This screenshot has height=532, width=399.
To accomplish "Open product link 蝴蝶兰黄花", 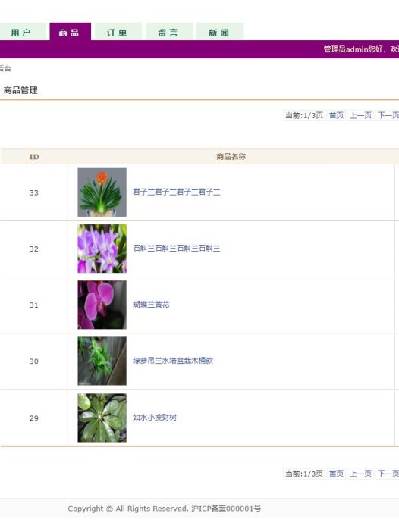I will pyautogui.click(x=151, y=305).
